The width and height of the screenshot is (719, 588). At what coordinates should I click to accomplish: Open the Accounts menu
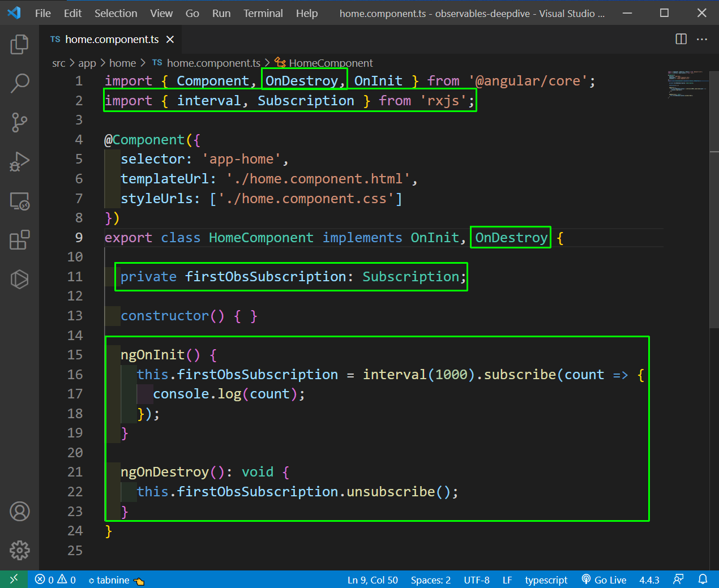(x=19, y=512)
